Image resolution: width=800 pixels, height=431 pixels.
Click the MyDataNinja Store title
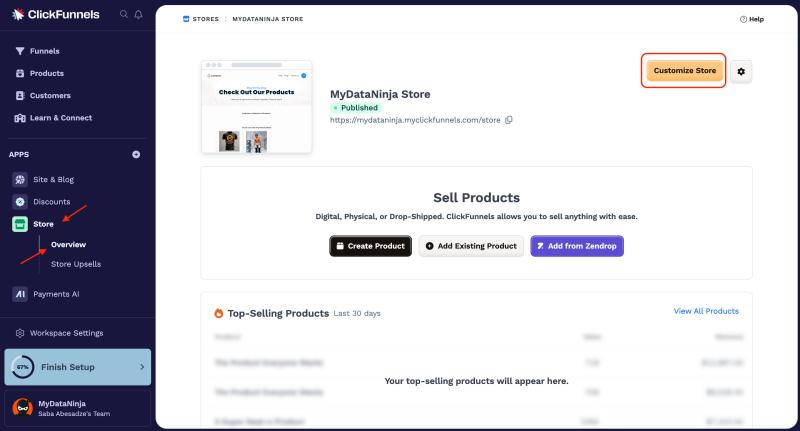click(380, 94)
